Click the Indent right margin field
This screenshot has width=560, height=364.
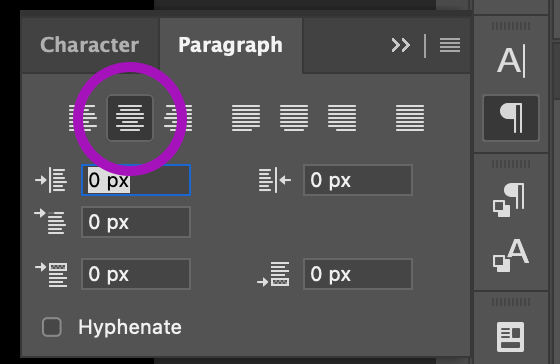tap(358, 180)
